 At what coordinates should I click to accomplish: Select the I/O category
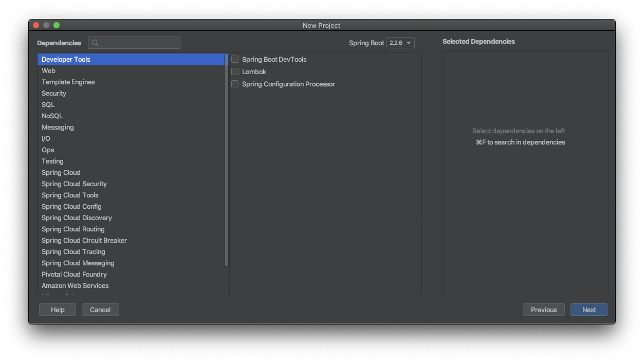click(x=131, y=138)
